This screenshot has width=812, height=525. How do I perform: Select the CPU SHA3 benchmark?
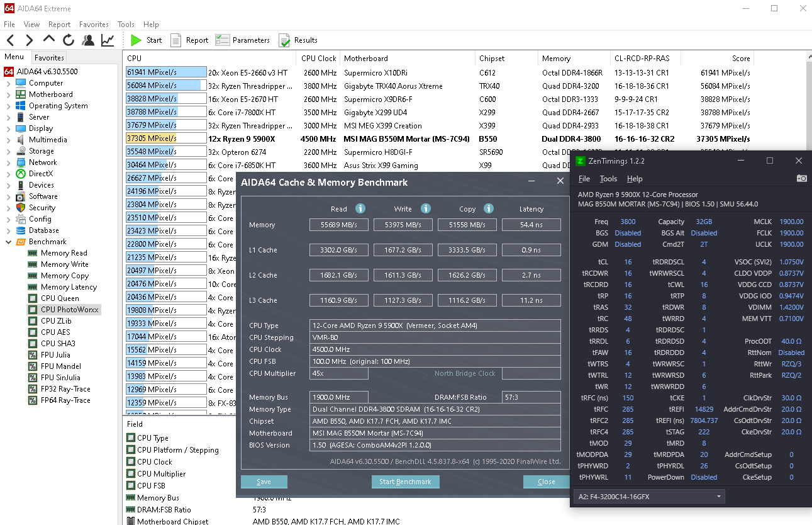pos(58,344)
